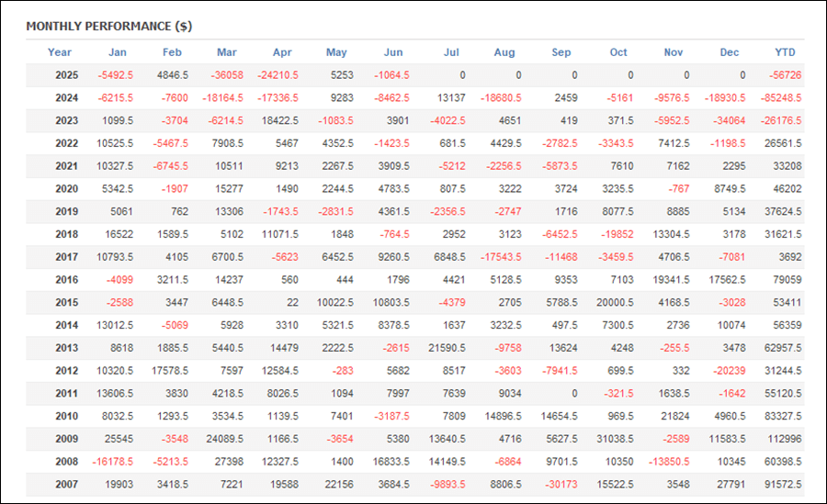Select the Monthly Performance ($) title

[x=109, y=27]
